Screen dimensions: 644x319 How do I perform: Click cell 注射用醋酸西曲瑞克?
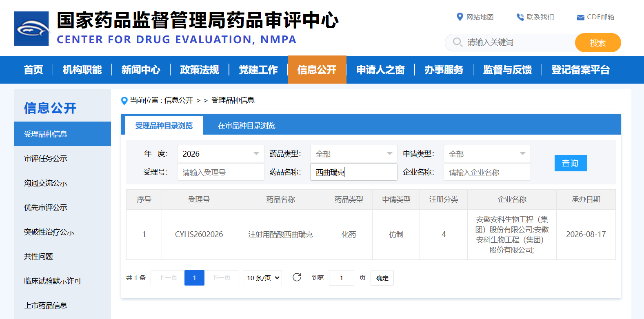coord(281,235)
